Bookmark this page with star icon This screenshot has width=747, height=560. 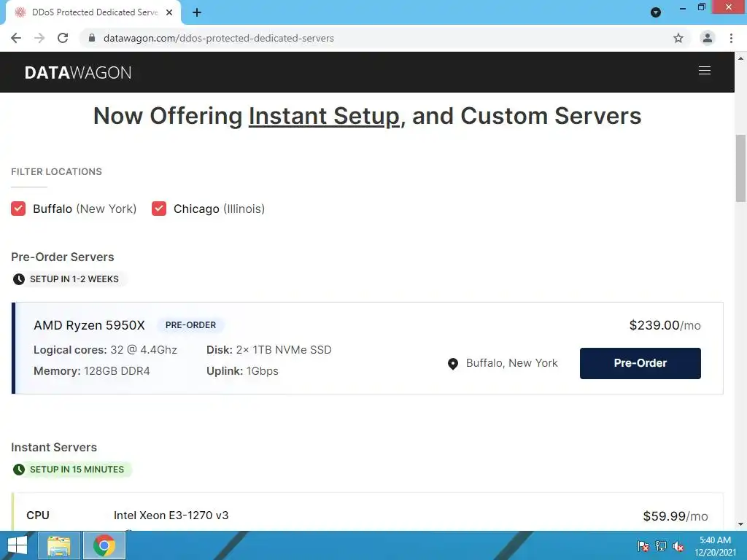678,38
